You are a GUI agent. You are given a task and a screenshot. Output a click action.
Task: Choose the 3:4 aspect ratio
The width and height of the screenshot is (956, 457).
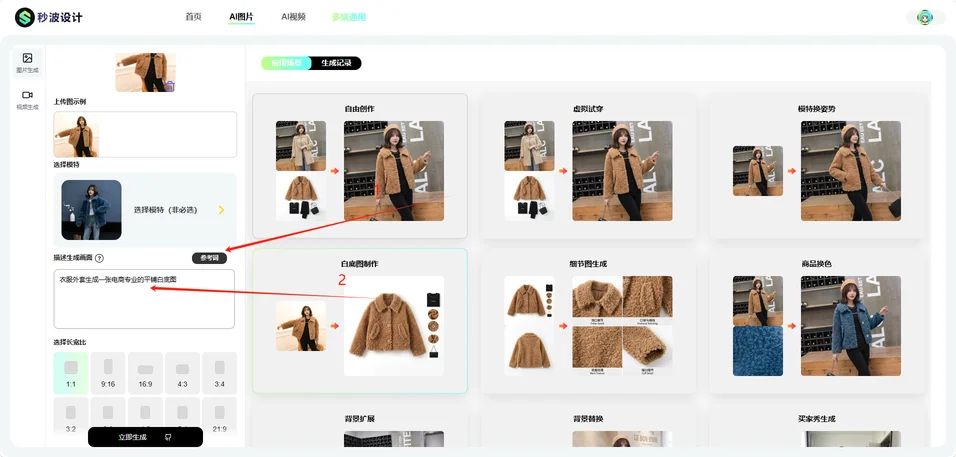219,373
